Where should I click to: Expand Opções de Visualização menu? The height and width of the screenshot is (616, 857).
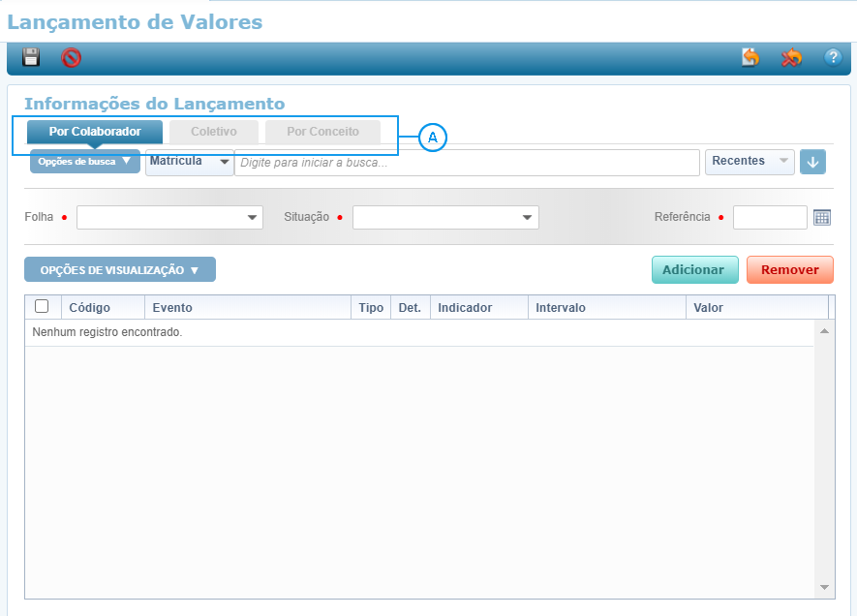pyautogui.click(x=119, y=270)
